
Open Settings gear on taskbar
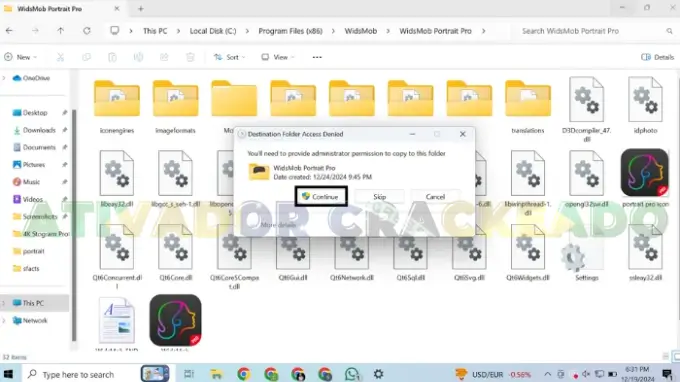tap(379, 374)
